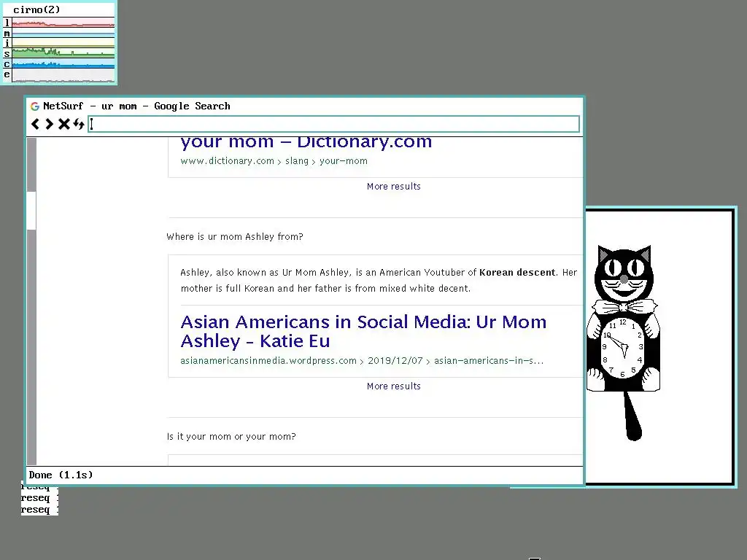
Task: Click the reload page icon
Action: 79,124
